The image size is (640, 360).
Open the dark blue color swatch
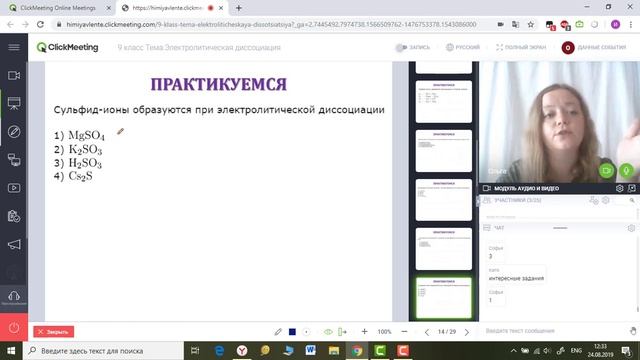pos(292,332)
